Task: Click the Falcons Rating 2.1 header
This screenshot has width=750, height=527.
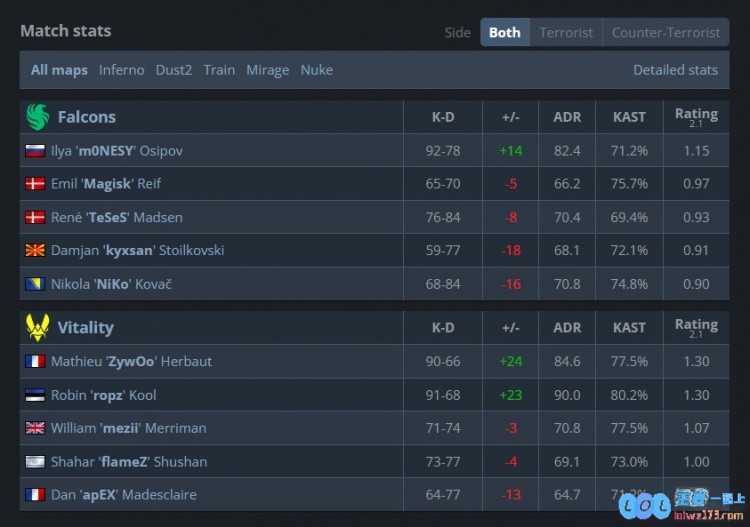Action: [x=696, y=117]
